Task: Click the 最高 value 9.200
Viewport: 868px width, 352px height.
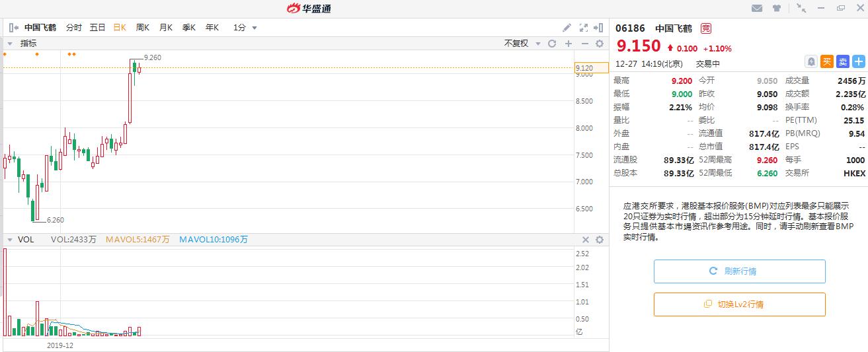Action: click(682, 81)
